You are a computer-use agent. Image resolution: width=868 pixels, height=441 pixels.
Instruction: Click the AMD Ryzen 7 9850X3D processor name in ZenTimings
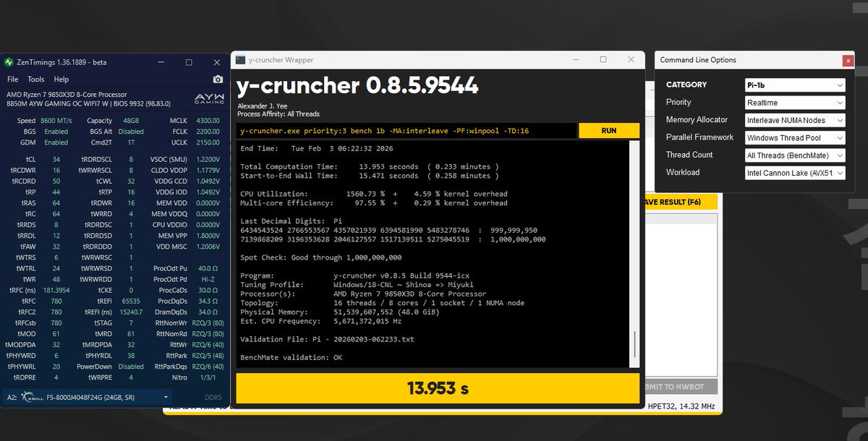67,95
